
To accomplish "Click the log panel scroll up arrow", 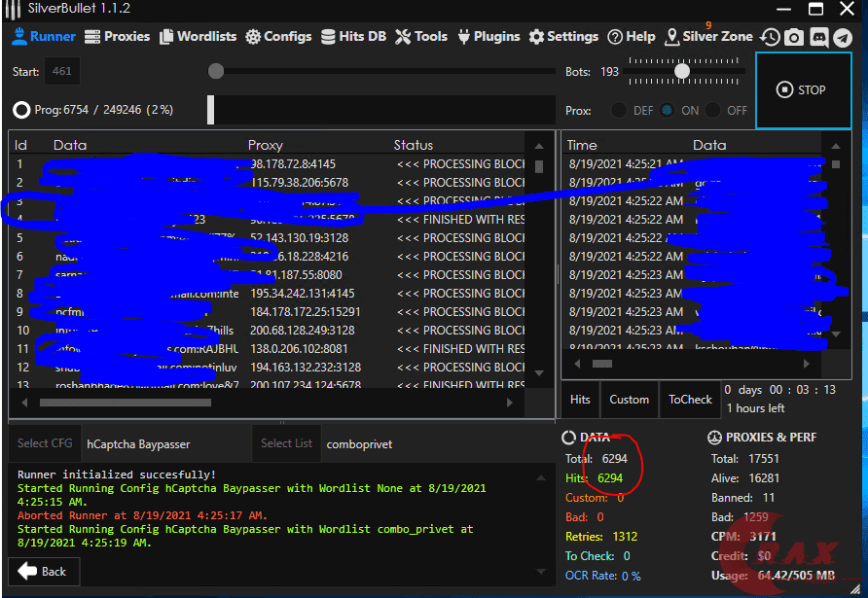I will point(541,478).
